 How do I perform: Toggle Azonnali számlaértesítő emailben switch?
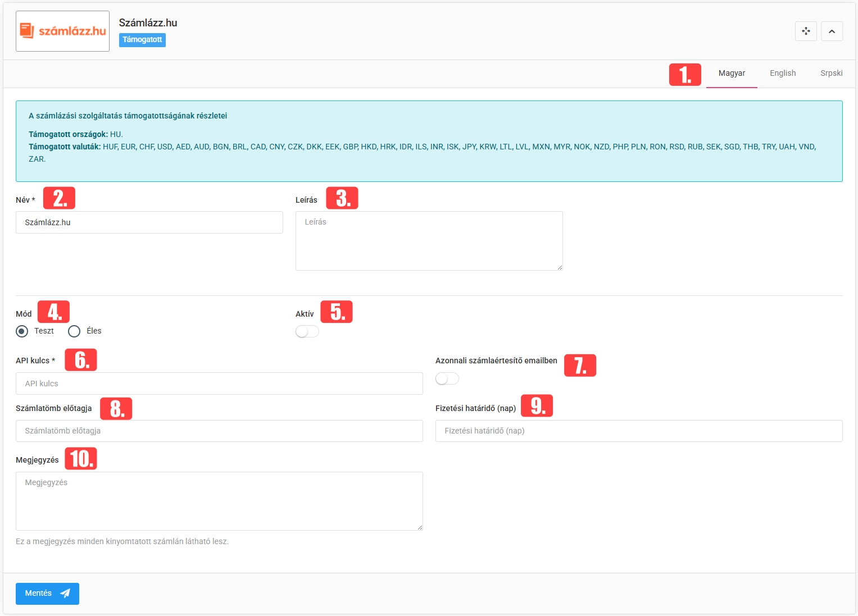(x=447, y=379)
